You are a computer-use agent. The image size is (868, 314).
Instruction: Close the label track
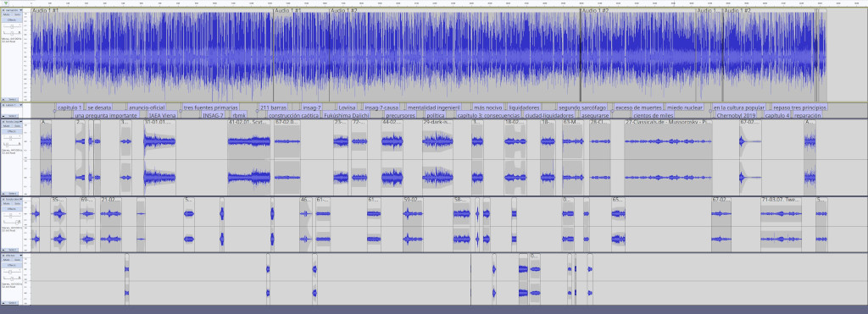click(x=3, y=105)
